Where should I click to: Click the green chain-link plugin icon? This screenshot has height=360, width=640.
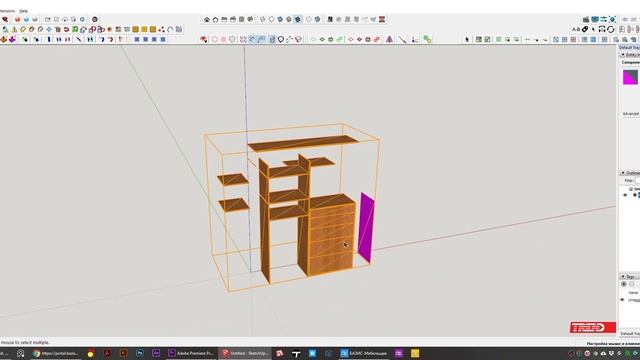427,39
